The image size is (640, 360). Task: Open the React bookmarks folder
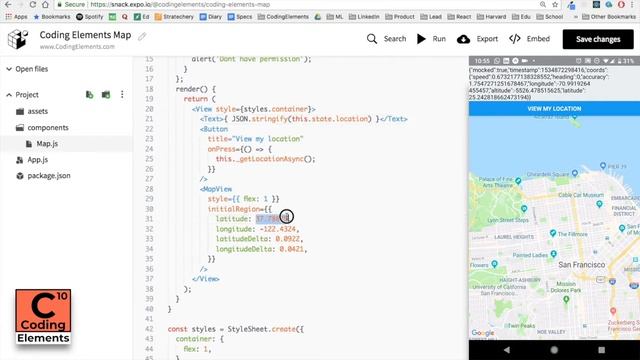(459, 17)
